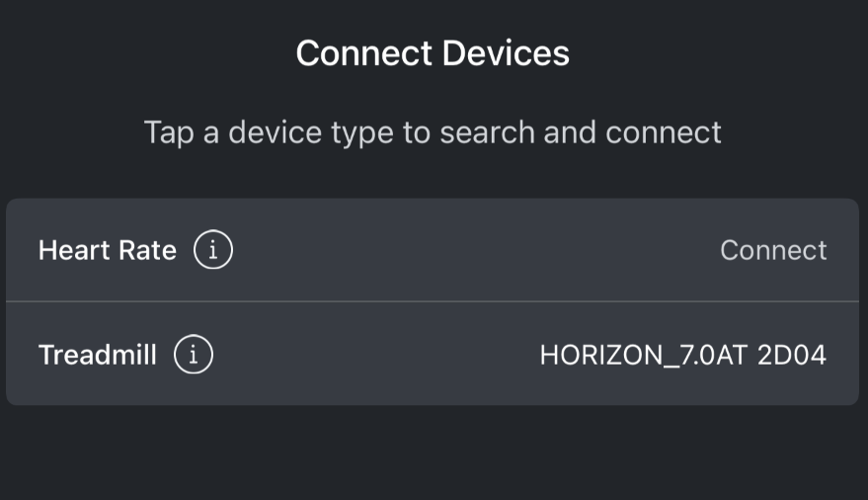Screen dimensions: 868x500
Task: Open the connected treadmill HORIZON entry
Action: [682, 355]
